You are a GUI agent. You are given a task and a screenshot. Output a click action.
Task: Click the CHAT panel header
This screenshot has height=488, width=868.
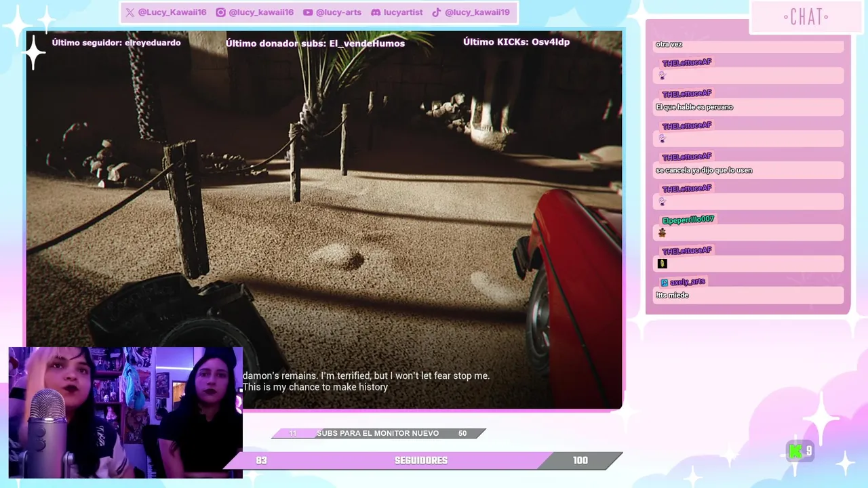coord(806,17)
